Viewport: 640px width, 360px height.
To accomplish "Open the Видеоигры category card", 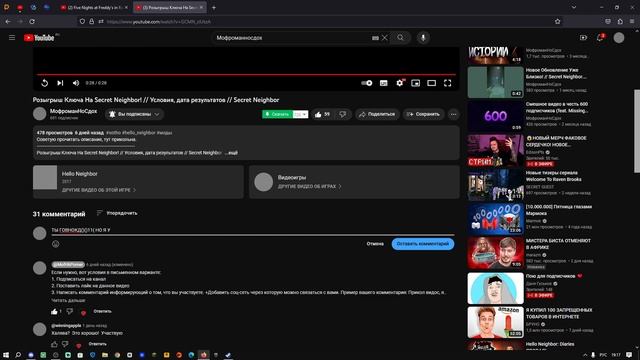I will pos(354,182).
